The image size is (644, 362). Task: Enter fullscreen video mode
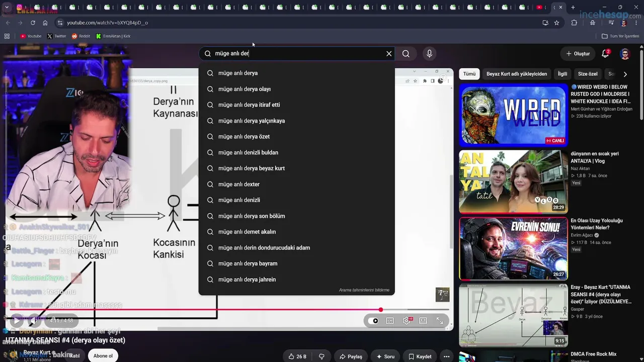tap(440, 321)
